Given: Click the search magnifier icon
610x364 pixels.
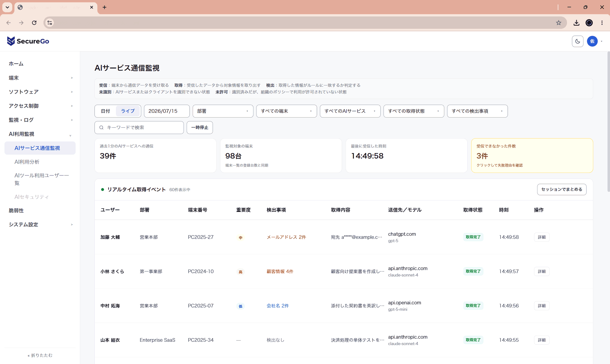Looking at the screenshot, I should (102, 127).
